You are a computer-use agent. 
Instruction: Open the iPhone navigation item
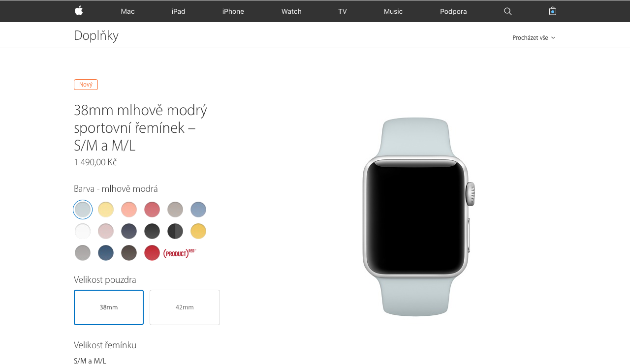click(x=233, y=11)
